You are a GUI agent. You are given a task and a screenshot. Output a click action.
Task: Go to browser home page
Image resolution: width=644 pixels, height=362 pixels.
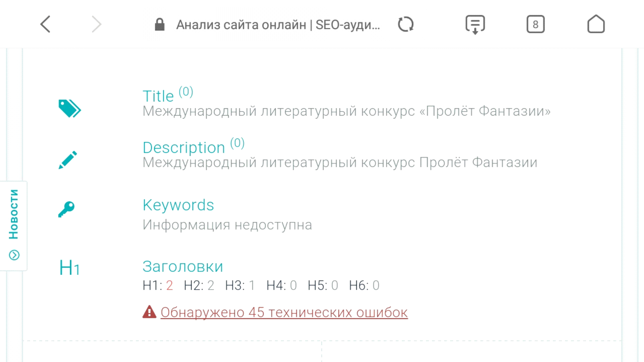pos(596,24)
